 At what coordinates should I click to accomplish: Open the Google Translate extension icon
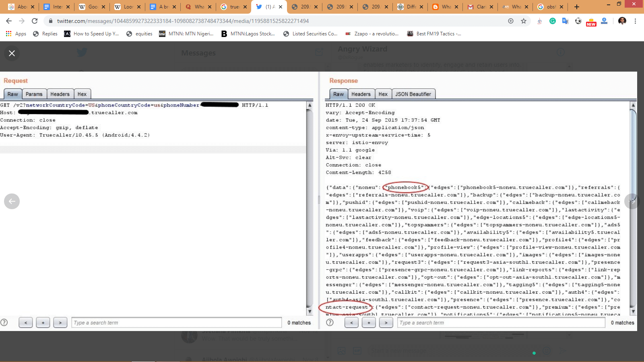566,21
